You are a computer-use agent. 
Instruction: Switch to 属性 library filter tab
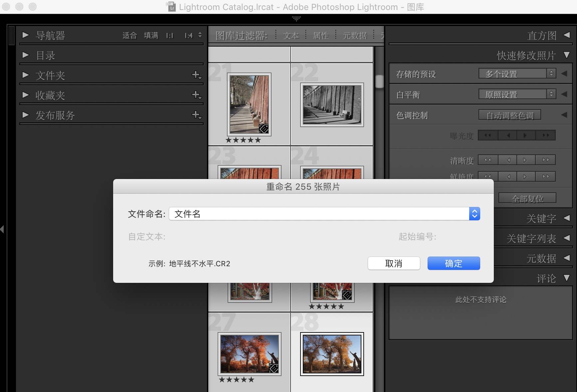coord(320,36)
